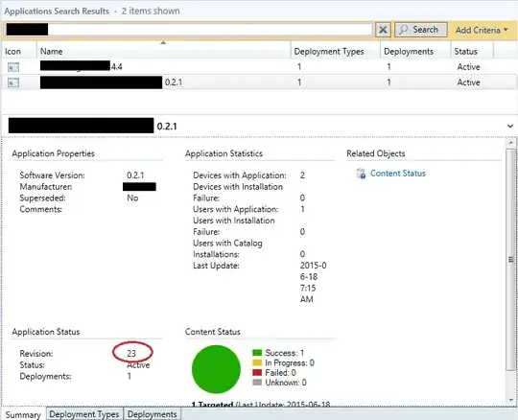Click the yellow In Progress legend swatch
Viewport: 518px width, 420px height.
coord(257,362)
